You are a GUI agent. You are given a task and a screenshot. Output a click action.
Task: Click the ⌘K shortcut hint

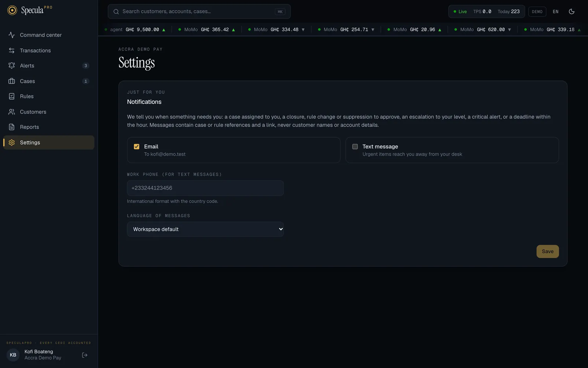280,12
